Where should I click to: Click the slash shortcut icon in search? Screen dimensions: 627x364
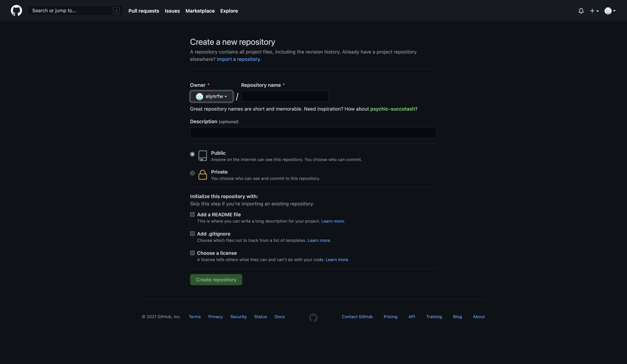click(x=116, y=10)
